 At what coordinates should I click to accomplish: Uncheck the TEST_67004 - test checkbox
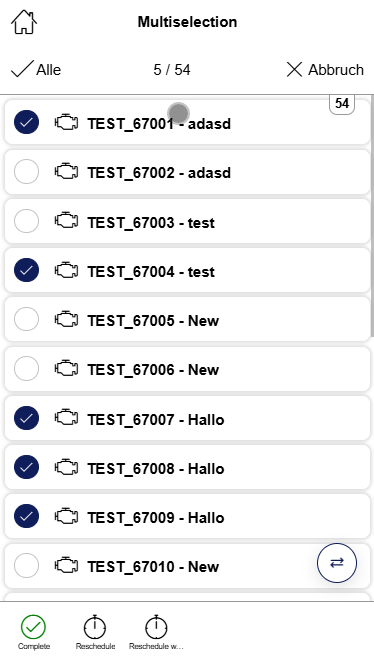pos(26,270)
